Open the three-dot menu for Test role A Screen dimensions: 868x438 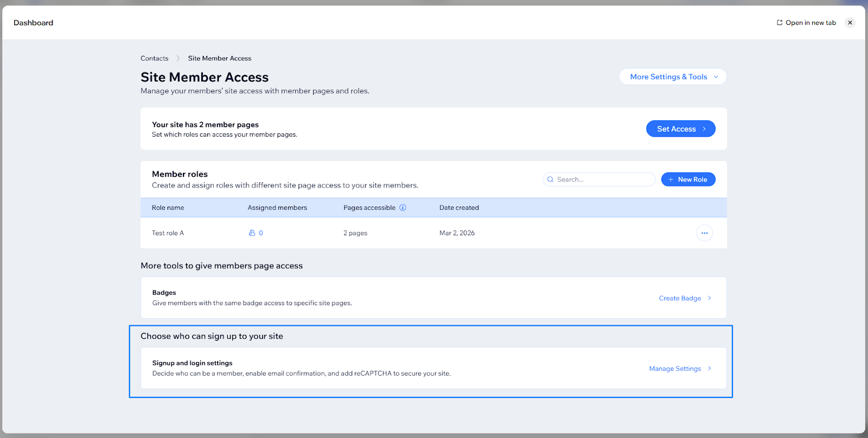coord(704,233)
